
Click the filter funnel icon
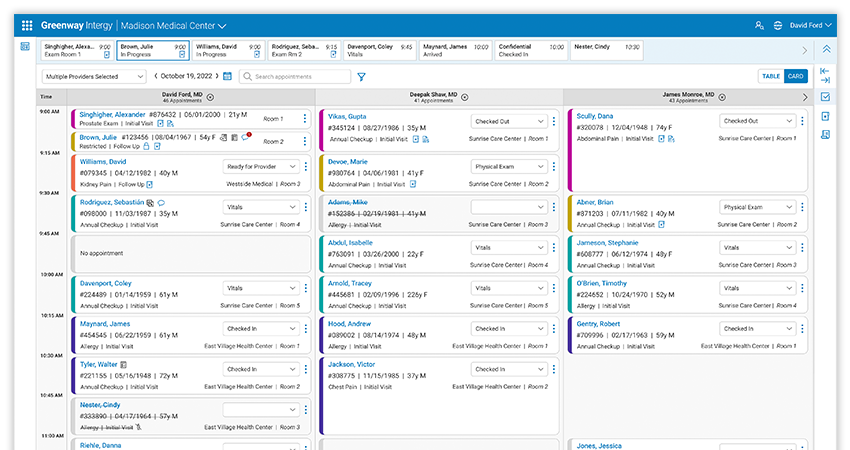point(361,76)
